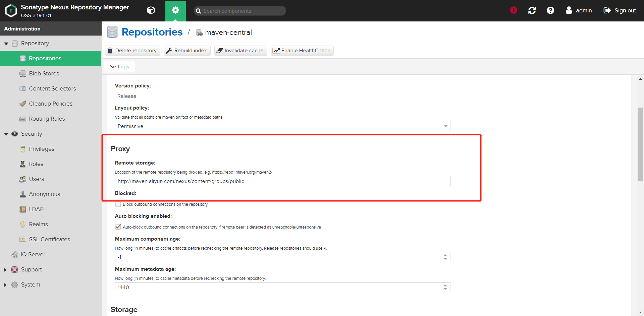The height and width of the screenshot is (316, 644).
Task: View the red system status alert icon
Action: point(514,10)
